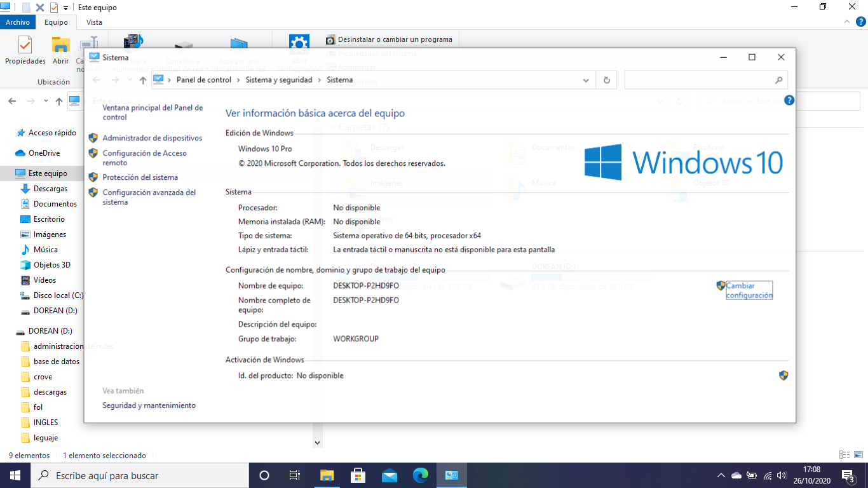Switch to large icons view in status bar
The height and width of the screenshot is (488, 868).
(857, 455)
